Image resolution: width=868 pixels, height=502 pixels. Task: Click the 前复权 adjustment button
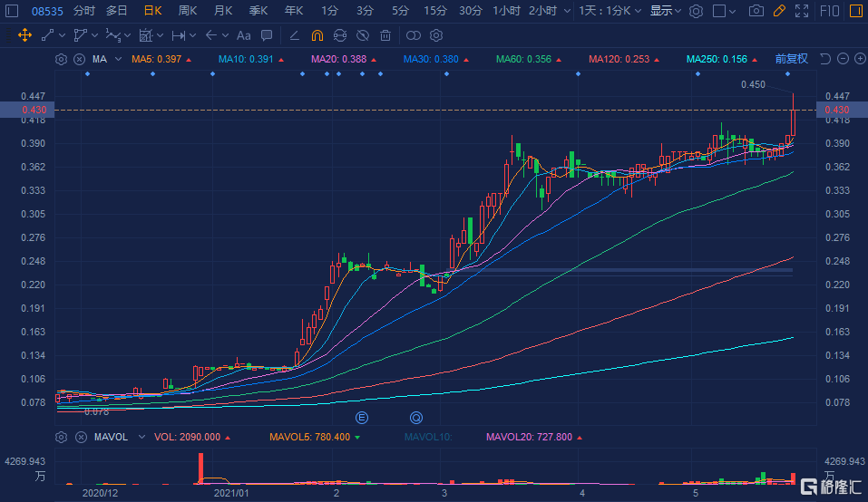[791, 59]
